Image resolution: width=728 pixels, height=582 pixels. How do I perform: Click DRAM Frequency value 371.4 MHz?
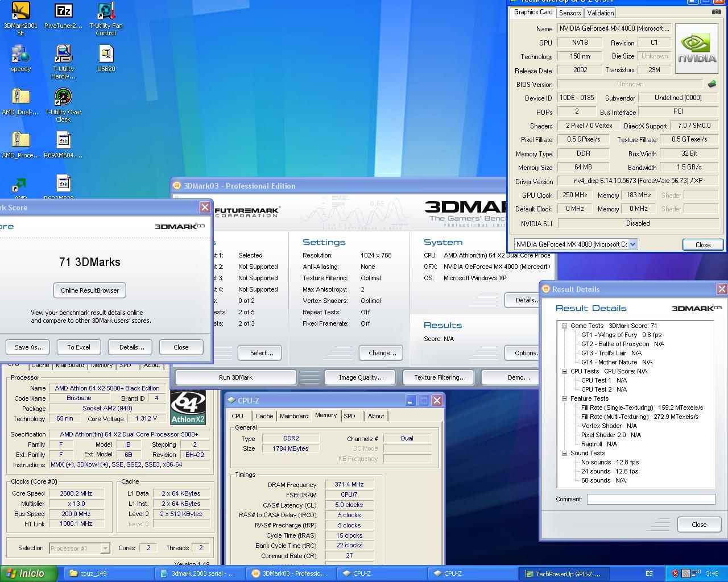(x=349, y=485)
